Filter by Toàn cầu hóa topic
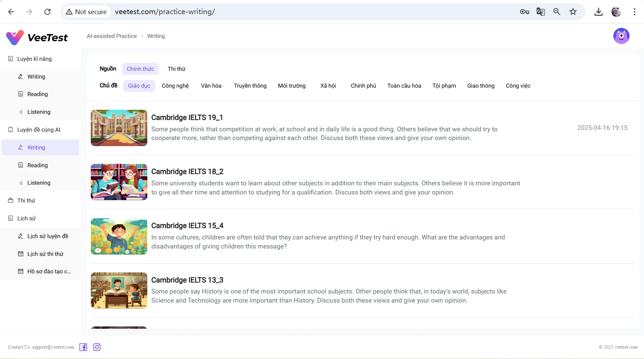The height and width of the screenshot is (359, 644). coord(404,86)
